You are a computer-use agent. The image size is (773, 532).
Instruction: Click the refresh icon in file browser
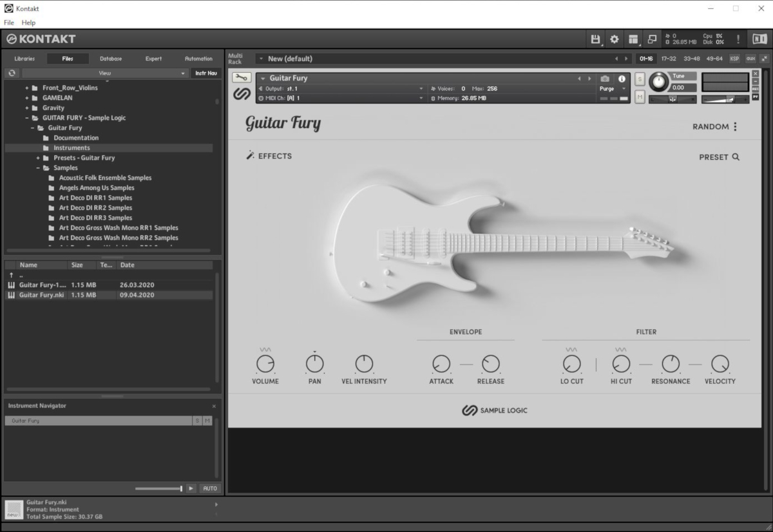point(12,73)
